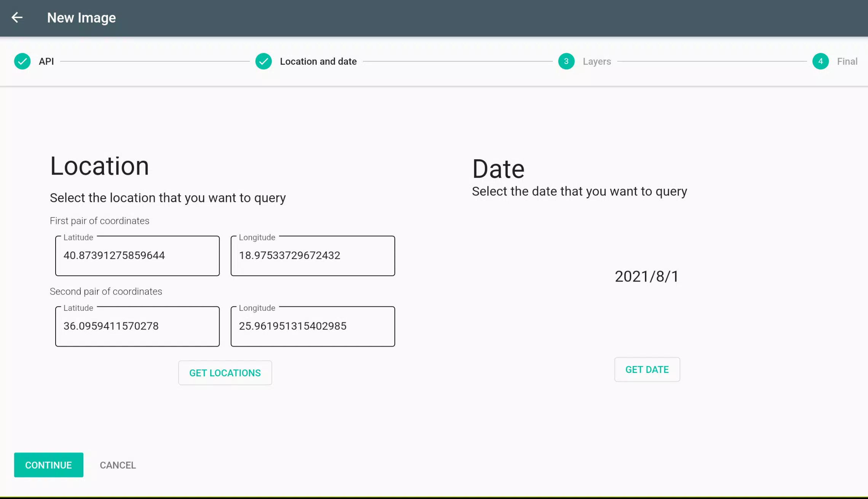Click the GET DATE button
Viewport: 868px width, 499px height.
(x=647, y=369)
